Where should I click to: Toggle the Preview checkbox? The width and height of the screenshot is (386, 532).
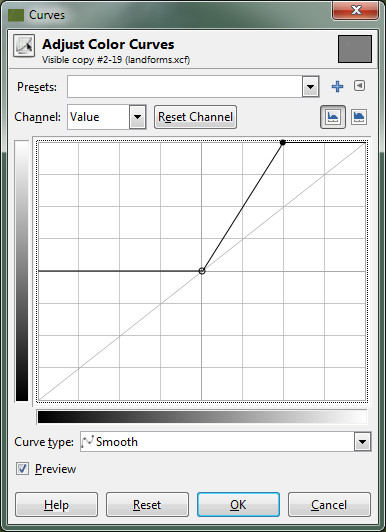22,469
